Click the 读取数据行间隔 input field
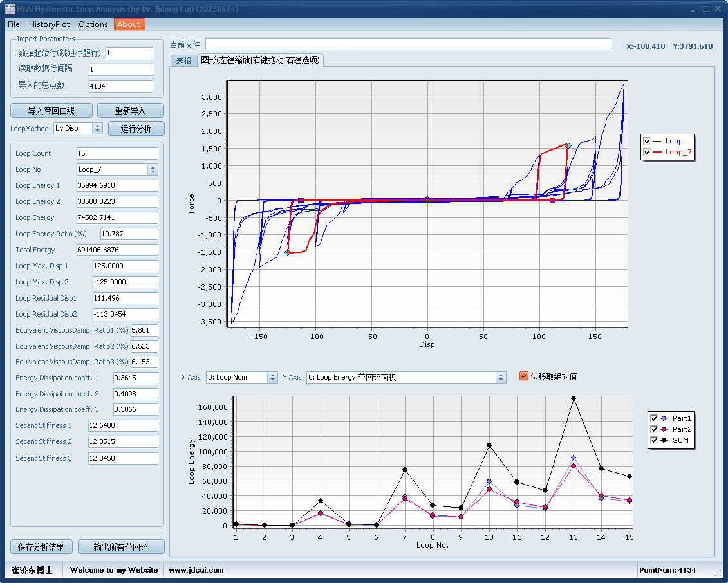 (120, 69)
